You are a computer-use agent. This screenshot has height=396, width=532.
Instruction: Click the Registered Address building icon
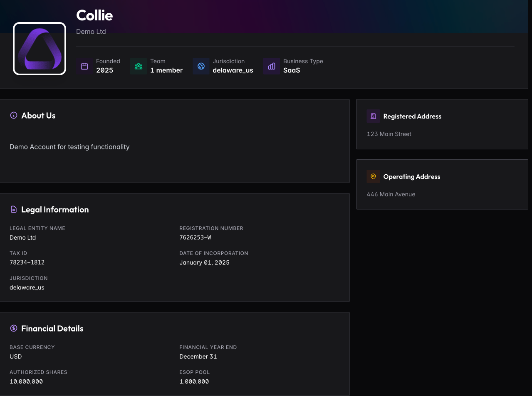373,116
